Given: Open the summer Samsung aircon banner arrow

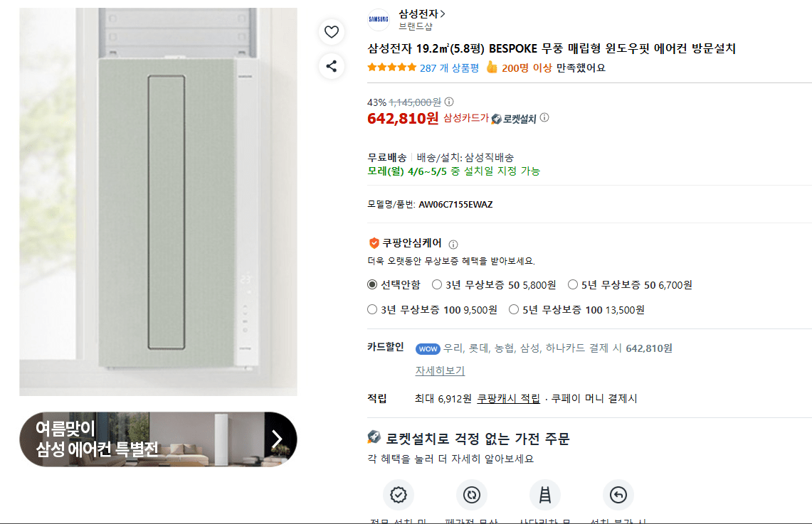Looking at the screenshot, I should pos(278,439).
